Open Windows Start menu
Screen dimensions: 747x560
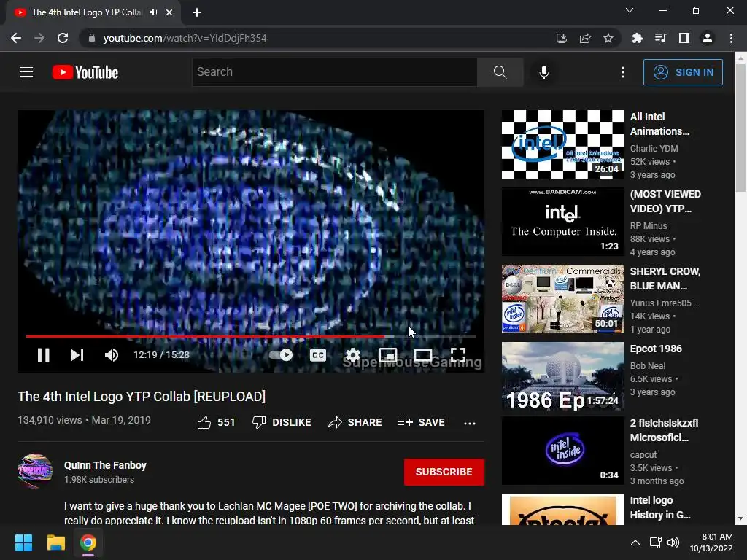pyautogui.click(x=23, y=542)
